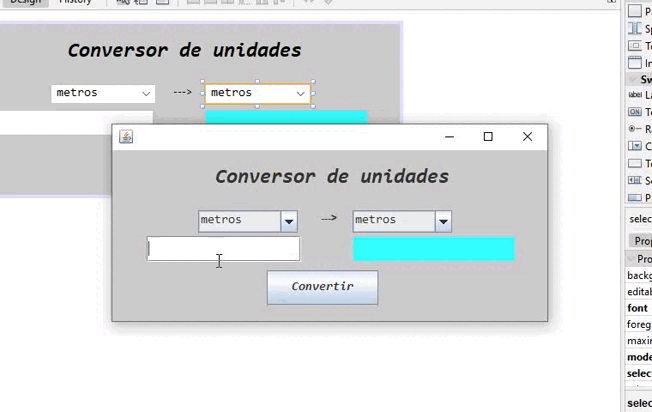Viewport: 652px width, 412px height.
Task: Select the Text Field icon in palette
Action: pyautogui.click(x=635, y=163)
